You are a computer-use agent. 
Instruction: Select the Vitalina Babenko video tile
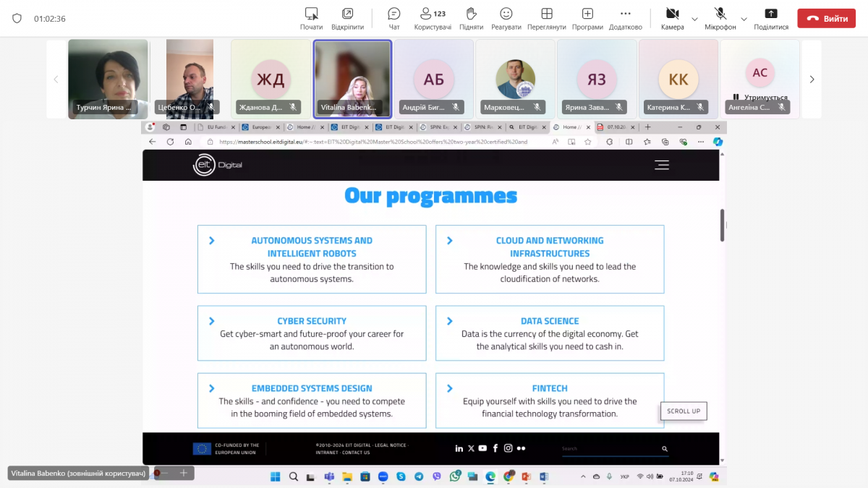coord(353,79)
